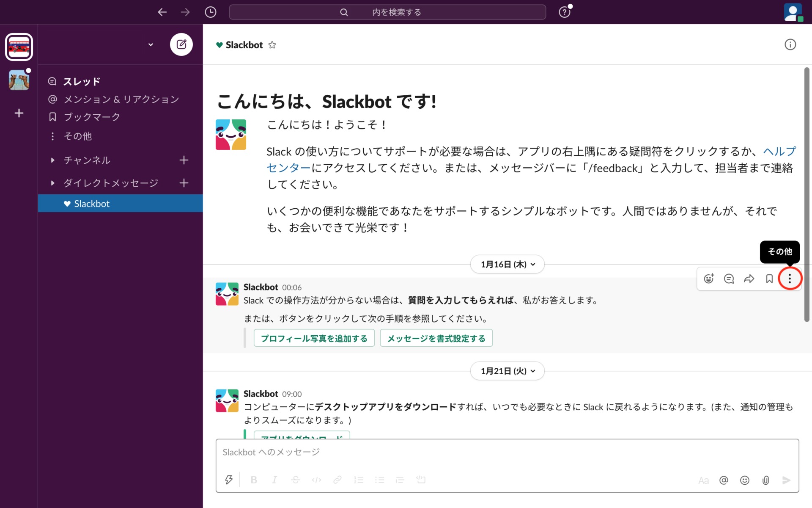Open the emoji picker in composer

click(745, 480)
